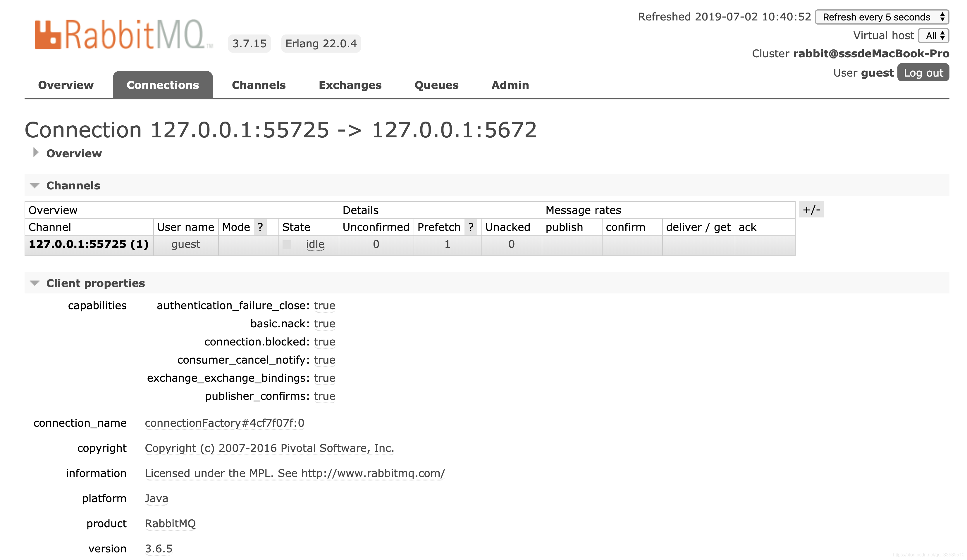This screenshot has height=560, width=967.
Task: Switch to the Overview tab
Action: pos(66,85)
